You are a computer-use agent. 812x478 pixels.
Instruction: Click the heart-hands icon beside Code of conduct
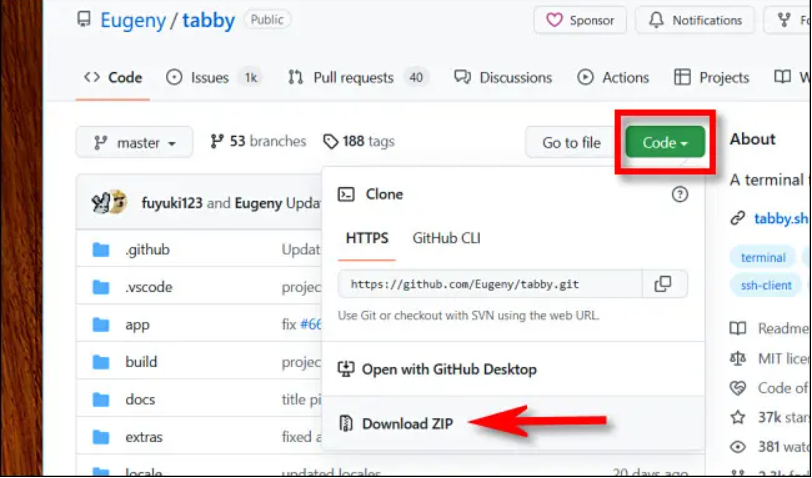pos(737,388)
